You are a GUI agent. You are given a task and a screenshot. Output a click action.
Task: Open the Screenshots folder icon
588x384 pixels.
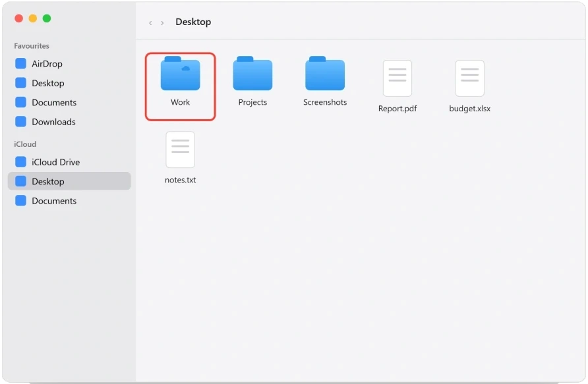coord(325,73)
